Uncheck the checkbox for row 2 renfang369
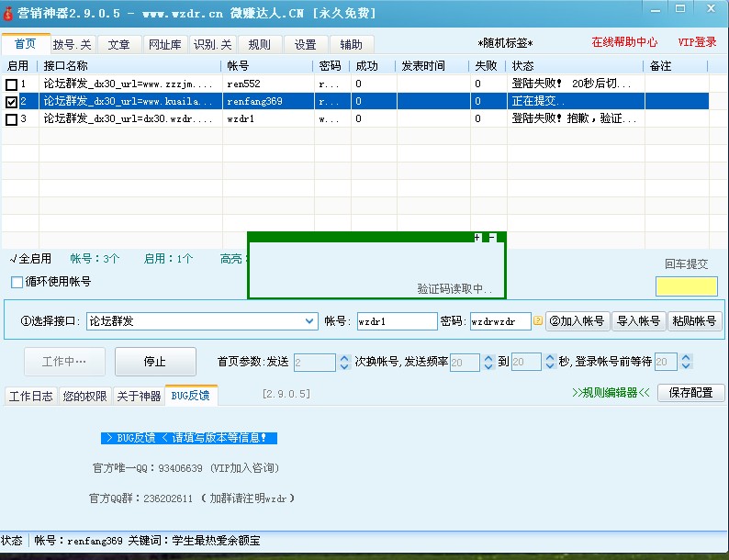This screenshot has height=560, width=729. (11, 102)
